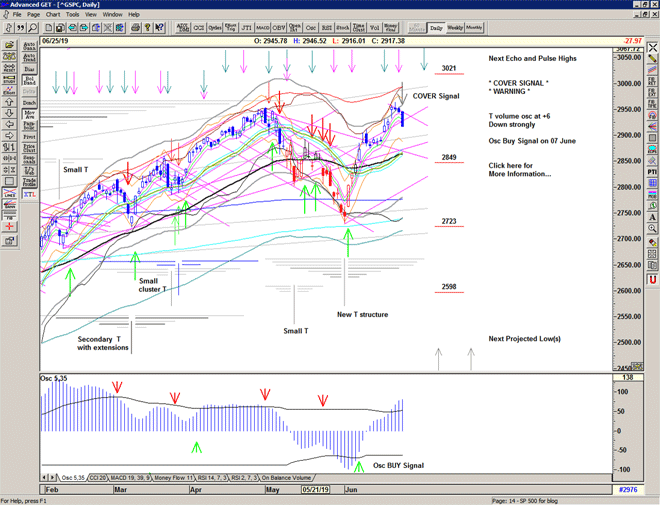The width and height of the screenshot is (660, 505).
Task: Open the RSI indicator study
Action: [x=327, y=28]
